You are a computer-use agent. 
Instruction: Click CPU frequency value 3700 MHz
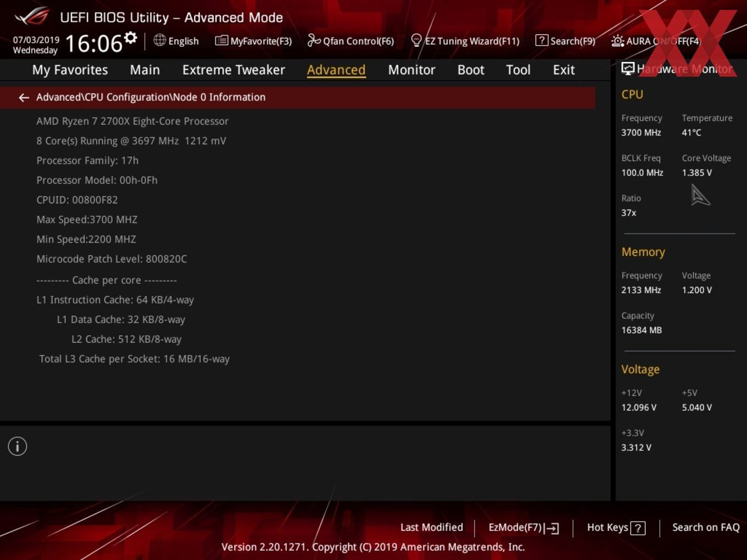641,132
